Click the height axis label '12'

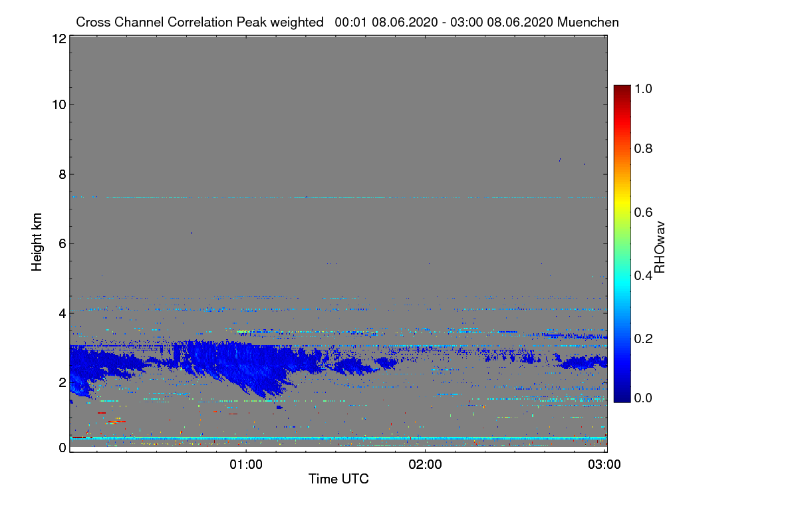[x=59, y=39]
